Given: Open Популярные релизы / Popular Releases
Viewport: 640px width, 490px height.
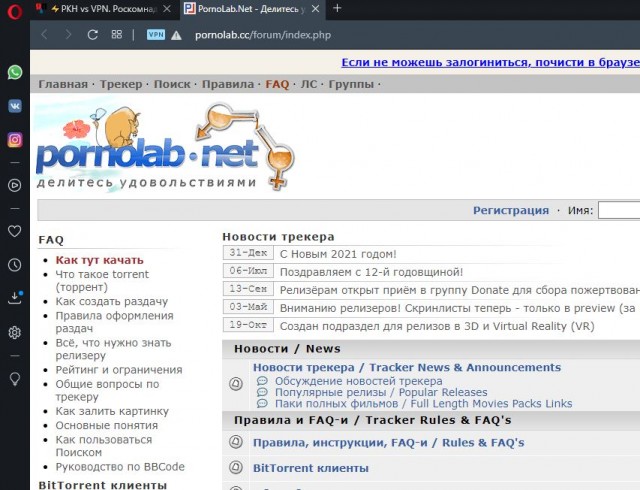Looking at the screenshot, I should (x=381, y=392).
